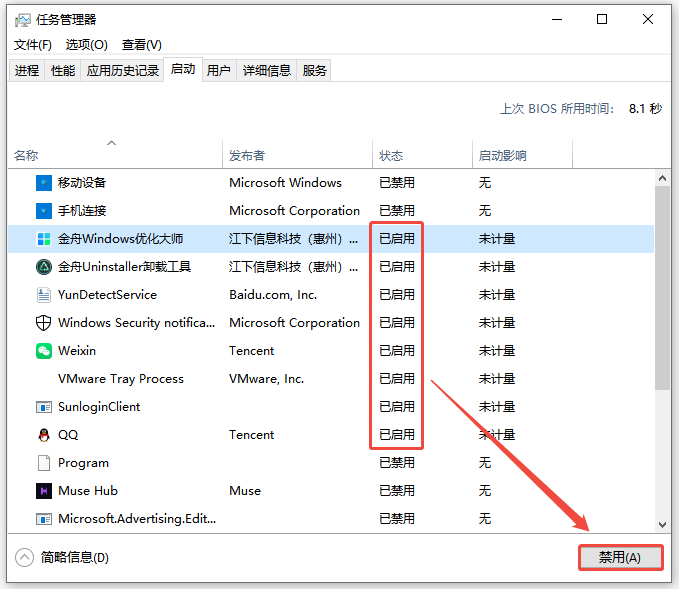Select the Muse Hub row name
679x589 pixels.
point(88,491)
